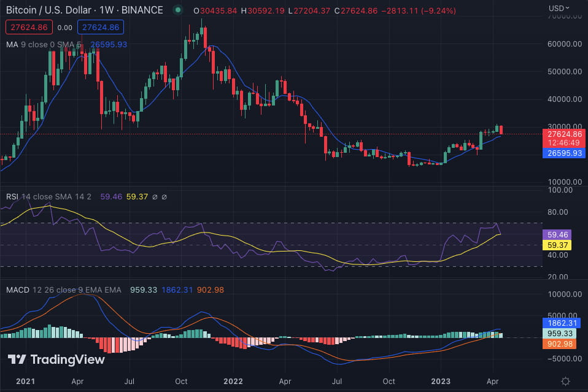Click the open price O30435.84 value
588x392 pixels.
(215, 11)
